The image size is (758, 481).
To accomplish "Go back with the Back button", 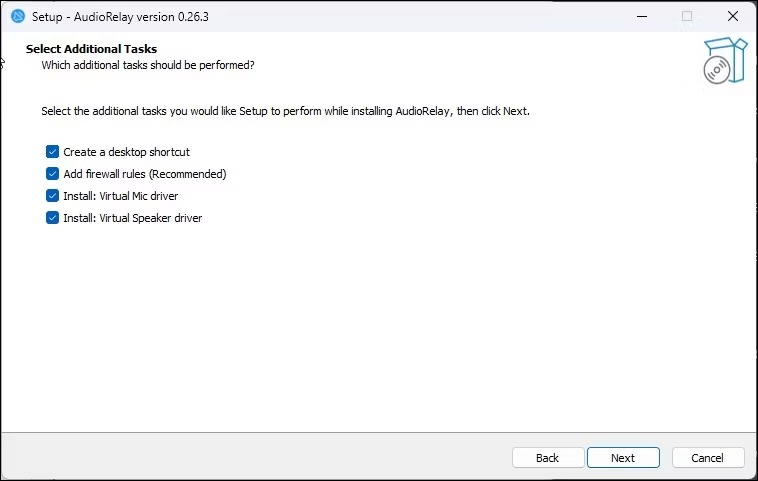I will click(547, 458).
